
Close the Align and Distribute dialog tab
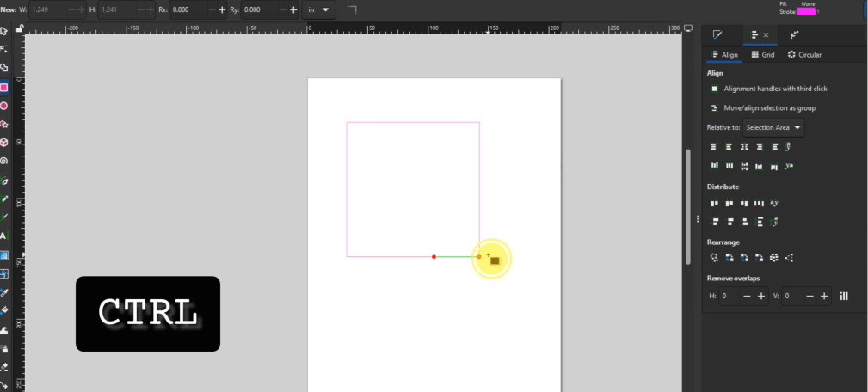pyautogui.click(x=766, y=35)
